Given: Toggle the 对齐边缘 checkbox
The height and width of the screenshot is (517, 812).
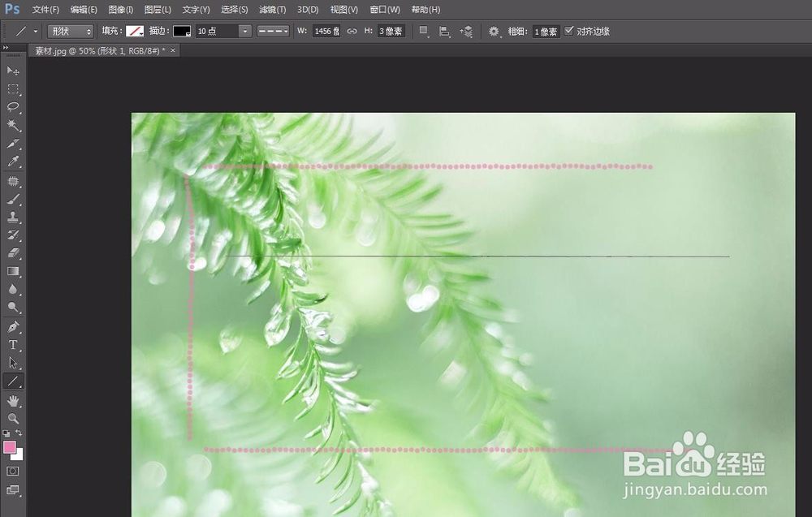Looking at the screenshot, I should (x=568, y=31).
